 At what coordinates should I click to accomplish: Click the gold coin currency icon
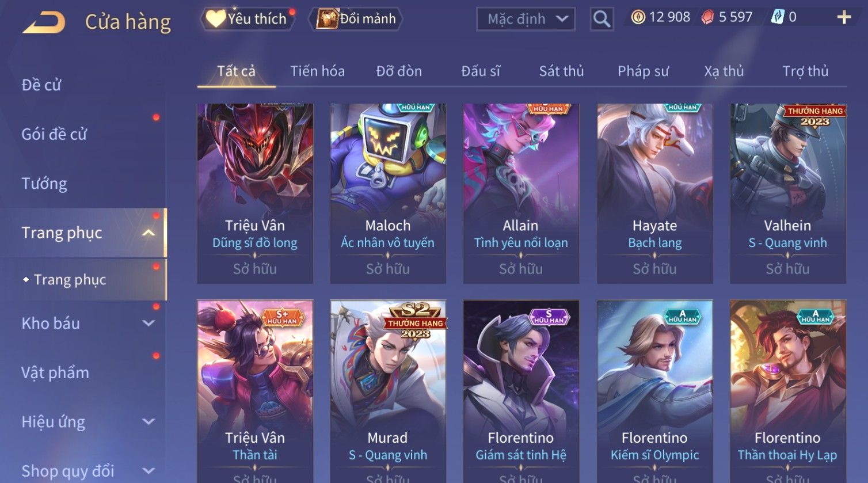pyautogui.click(x=638, y=17)
